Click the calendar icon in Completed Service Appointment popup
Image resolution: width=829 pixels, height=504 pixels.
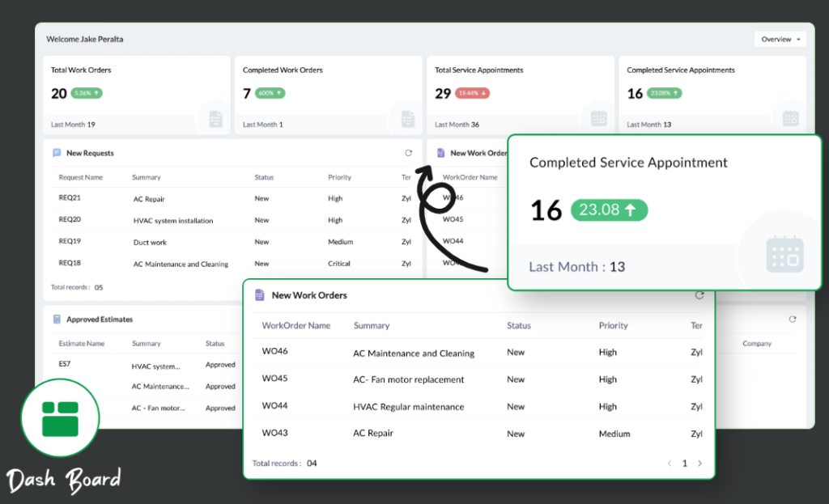coord(784,255)
